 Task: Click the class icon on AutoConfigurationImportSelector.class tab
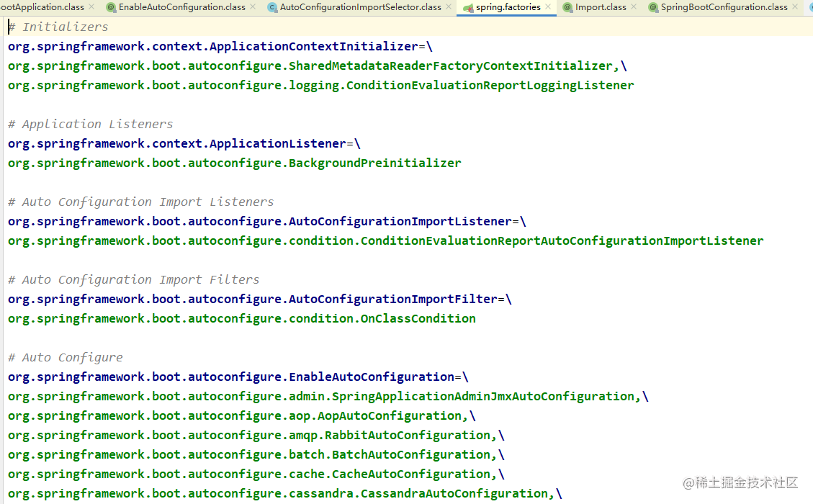(272, 7)
